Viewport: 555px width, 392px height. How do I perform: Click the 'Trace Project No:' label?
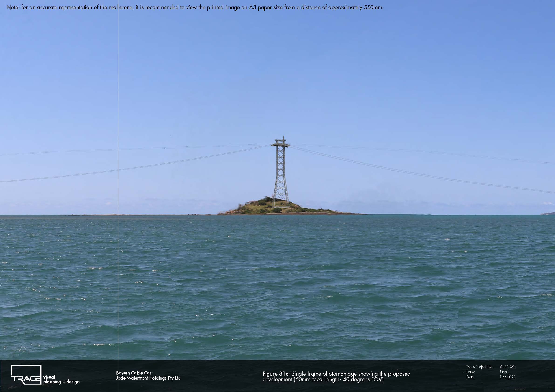click(x=479, y=367)
